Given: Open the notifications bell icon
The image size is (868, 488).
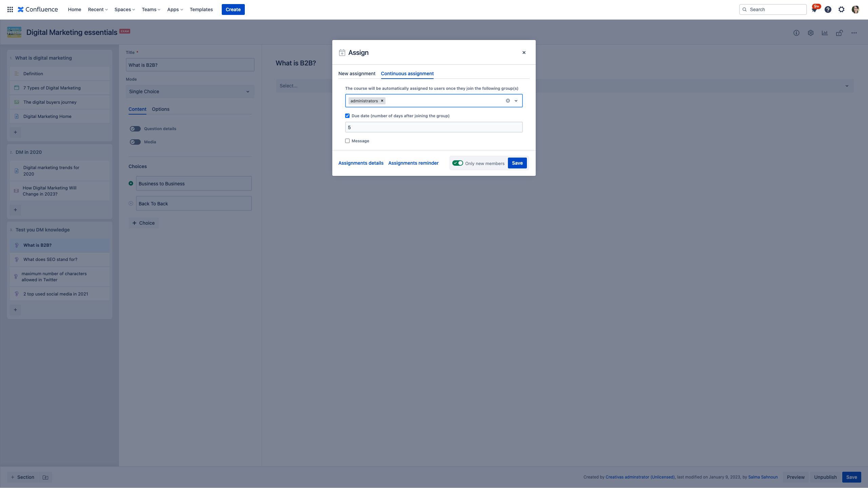Looking at the screenshot, I should (814, 10).
